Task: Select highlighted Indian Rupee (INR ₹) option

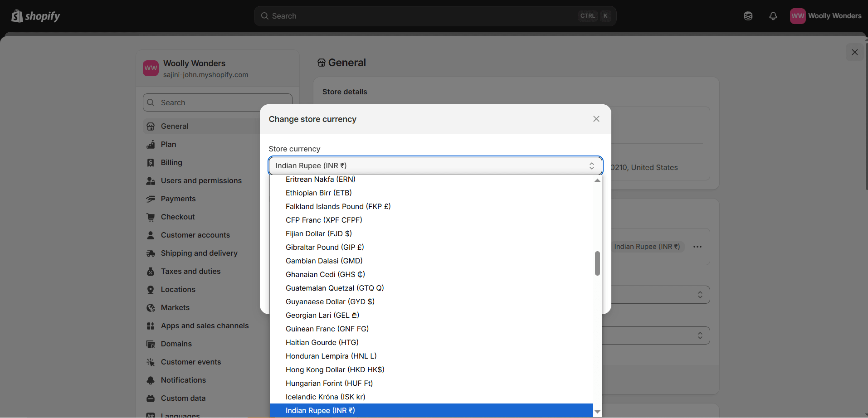Action: click(431, 410)
